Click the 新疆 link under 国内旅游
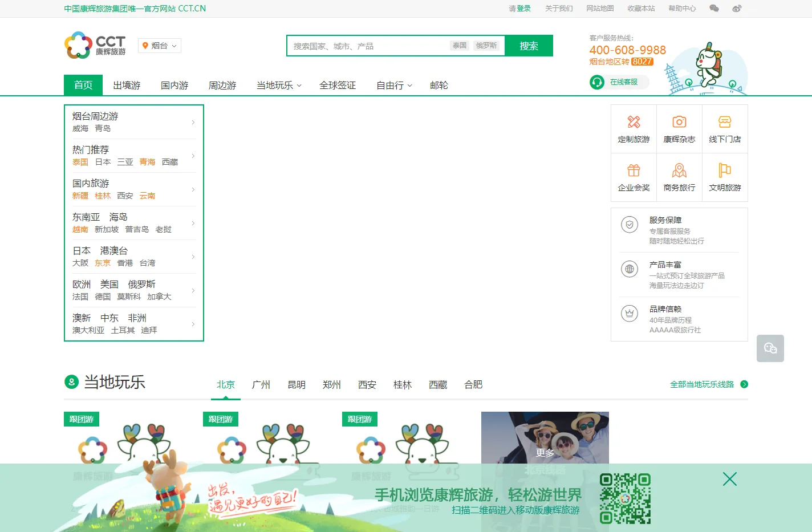Viewport: 812px width, 532px height. [x=80, y=196]
